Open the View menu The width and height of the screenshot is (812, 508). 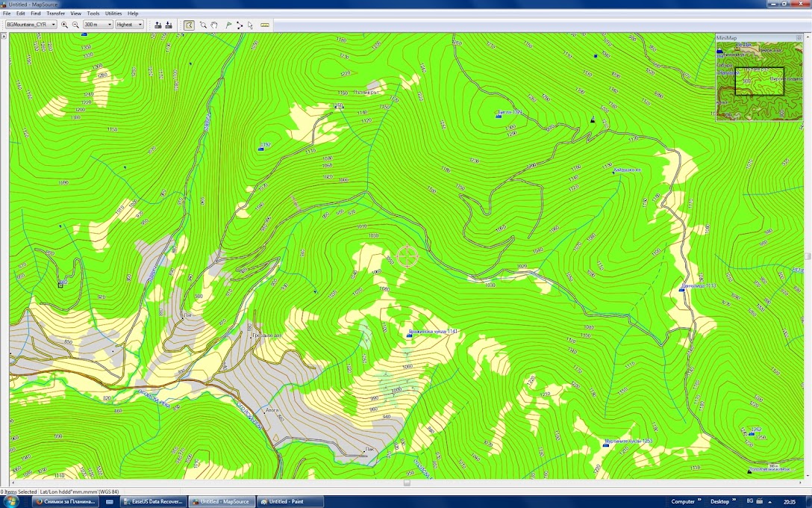coord(75,13)
